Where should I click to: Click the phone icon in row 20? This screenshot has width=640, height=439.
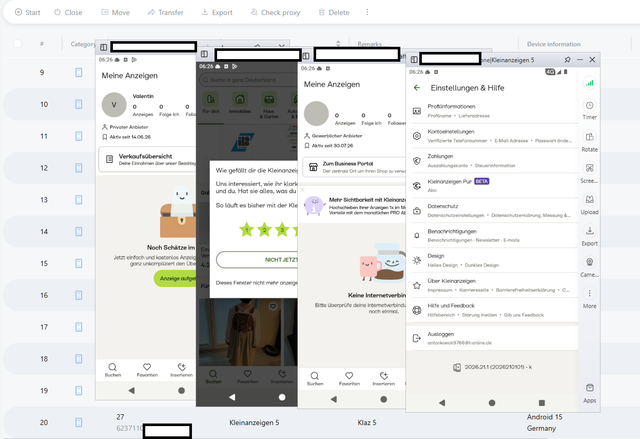click(x=78, y=423)
